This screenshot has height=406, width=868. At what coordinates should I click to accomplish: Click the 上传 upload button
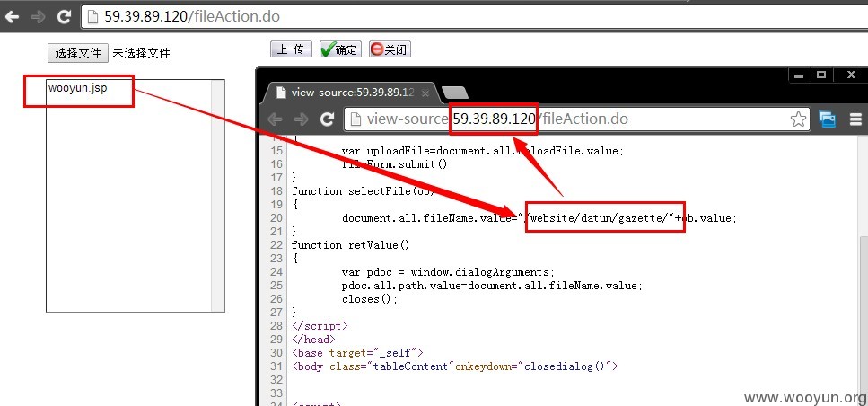click(x=291, y=49)
